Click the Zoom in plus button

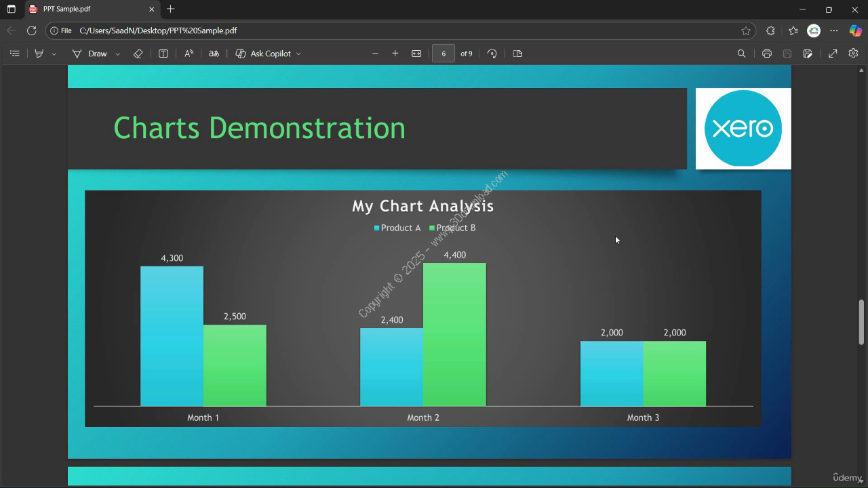pyautogui.click(x=395, y=54)
